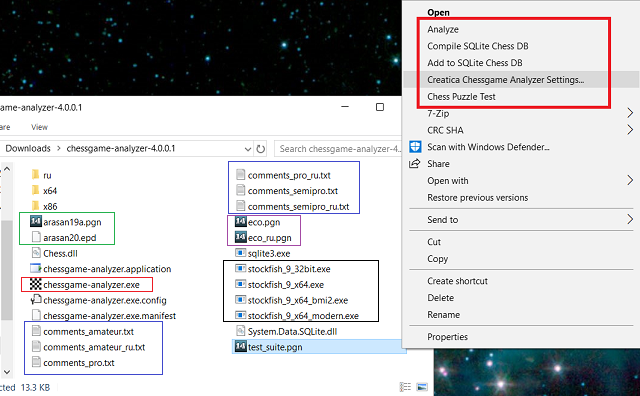Click the sqlite3.exe file icon
Screen dimensions: 640x396
241,253
